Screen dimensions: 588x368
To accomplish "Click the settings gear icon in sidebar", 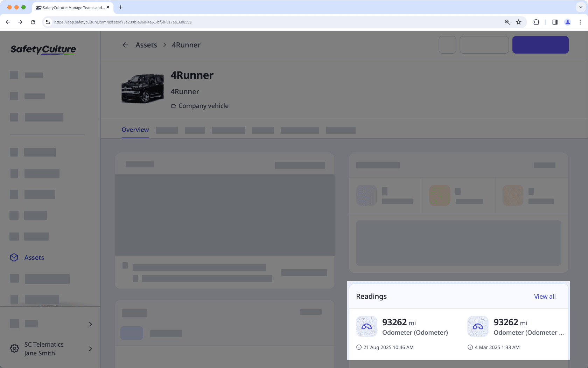I will pyautogui.click(x=14, y=349).
